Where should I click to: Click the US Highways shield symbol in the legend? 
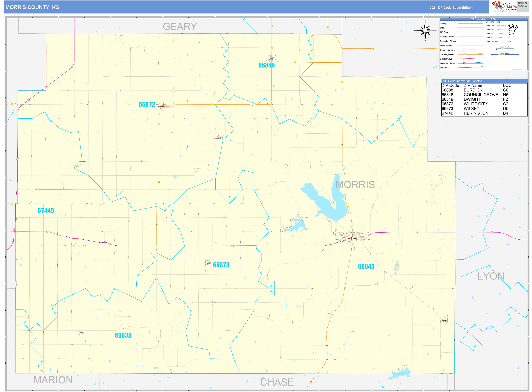coord(464,59)
